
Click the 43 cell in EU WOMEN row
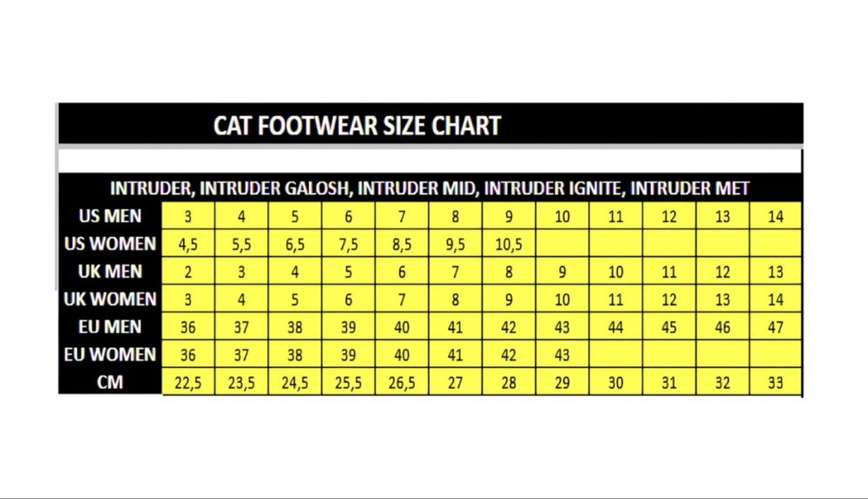click(x=562, y=355)
